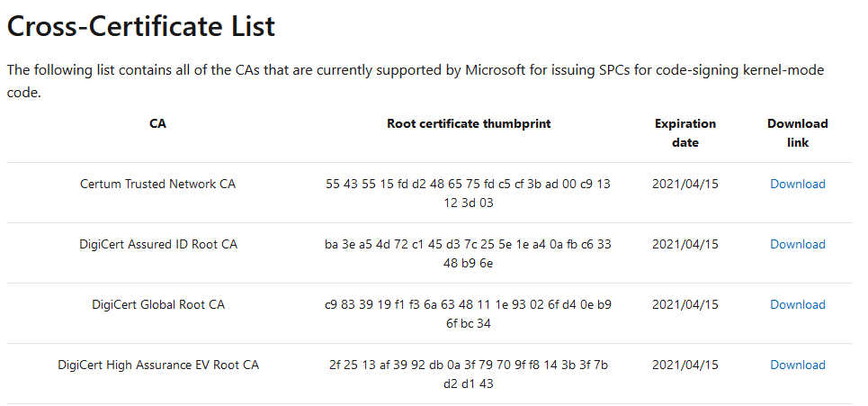Open the Download link for DigiCert Assured ID Root CA
Screen dimensions: 868x406
pos(797,244)
